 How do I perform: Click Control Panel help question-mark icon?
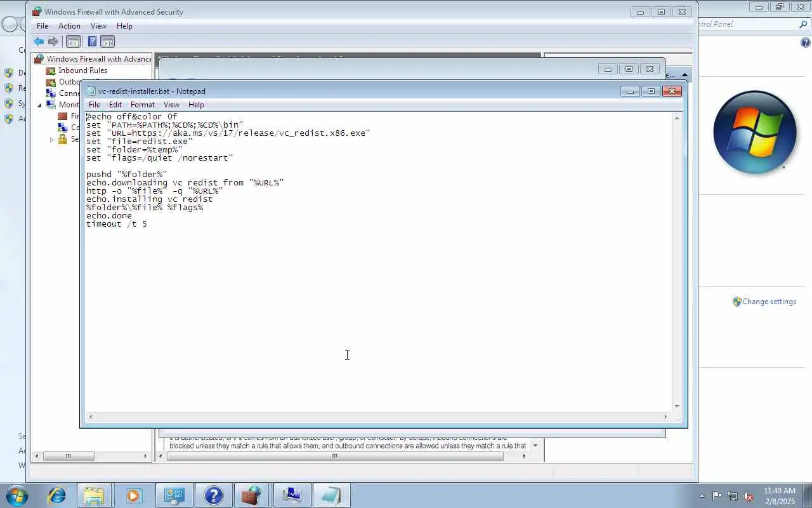pyautogui.click(x=806, y=43)
